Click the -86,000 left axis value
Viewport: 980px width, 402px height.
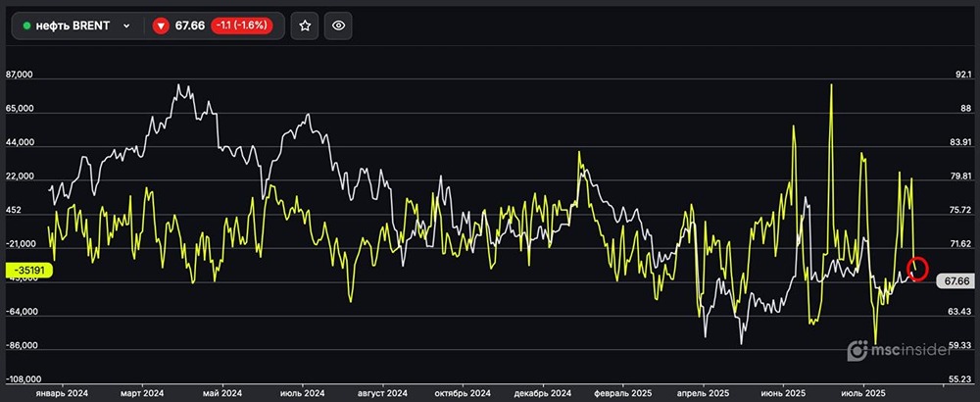[x=20, y=345]
